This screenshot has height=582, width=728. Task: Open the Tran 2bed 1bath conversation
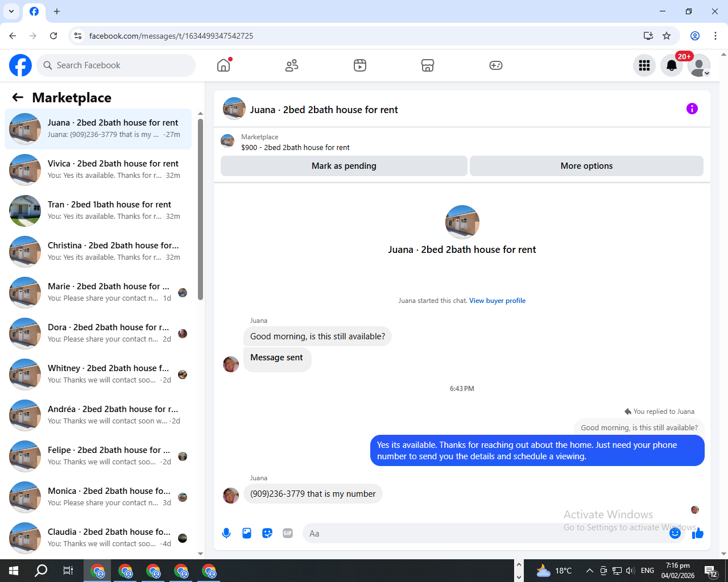[98, 211]
